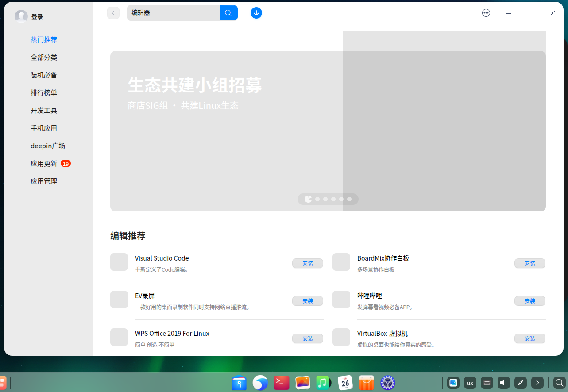Go to 应用更新 with 19 updates
Image resolution: width=568 pixels, height=392 pixels.
44,164
